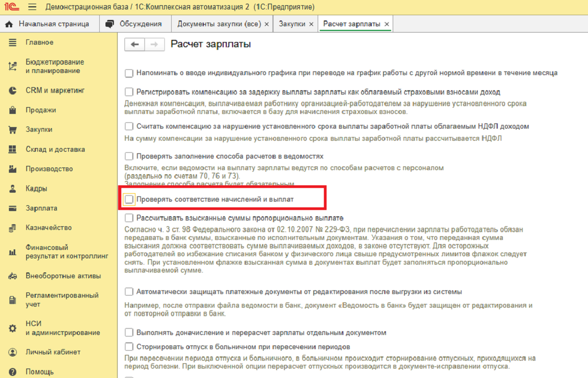Click the home icon on Начальная страница tab

click(9, 24)
